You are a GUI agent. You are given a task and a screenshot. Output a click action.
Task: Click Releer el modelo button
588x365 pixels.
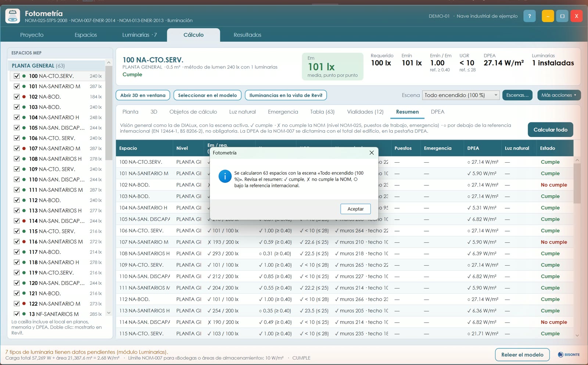click(522, 355)
